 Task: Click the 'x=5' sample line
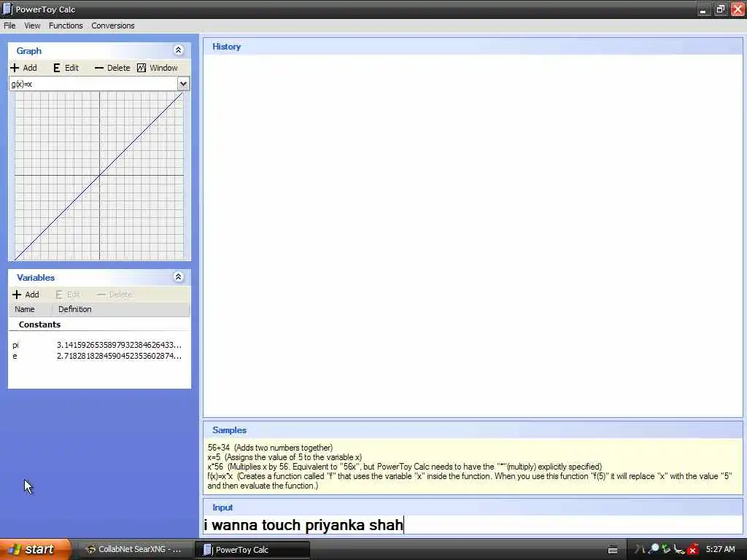click(x=285, y=457)
